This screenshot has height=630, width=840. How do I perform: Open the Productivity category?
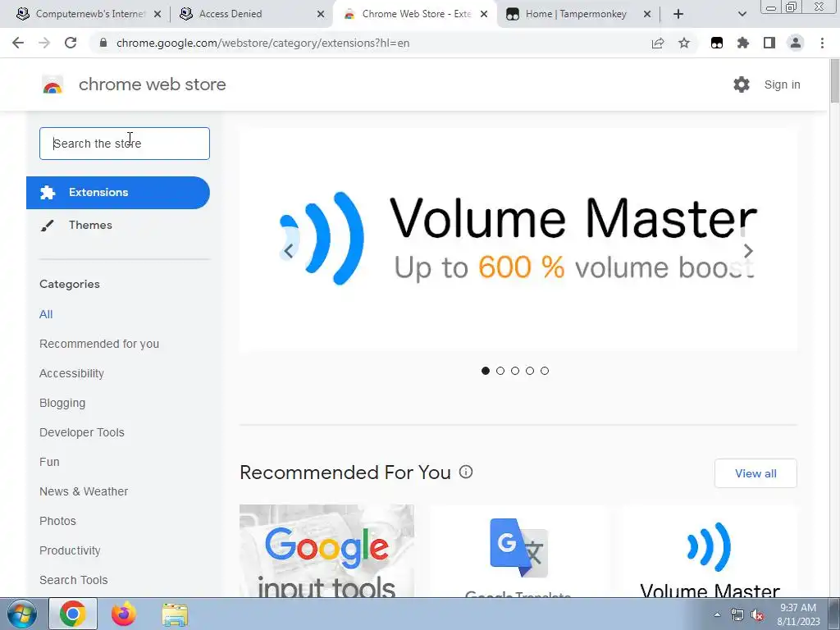point(71,550)
